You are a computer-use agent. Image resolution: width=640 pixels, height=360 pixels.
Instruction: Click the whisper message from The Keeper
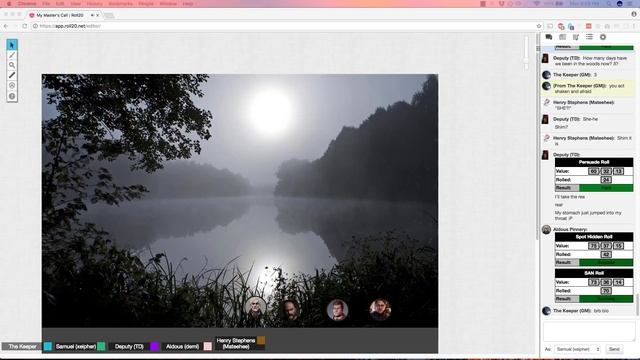[x=588, y=89]
